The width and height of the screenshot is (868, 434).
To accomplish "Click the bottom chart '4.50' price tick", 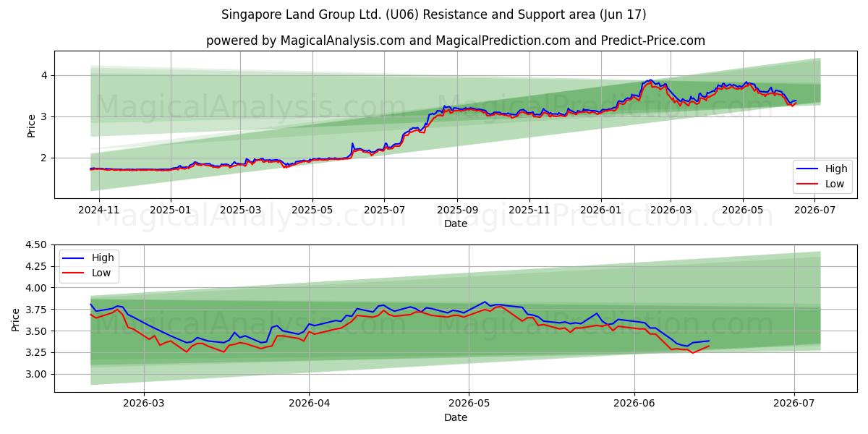I will (x=38, y=244).
